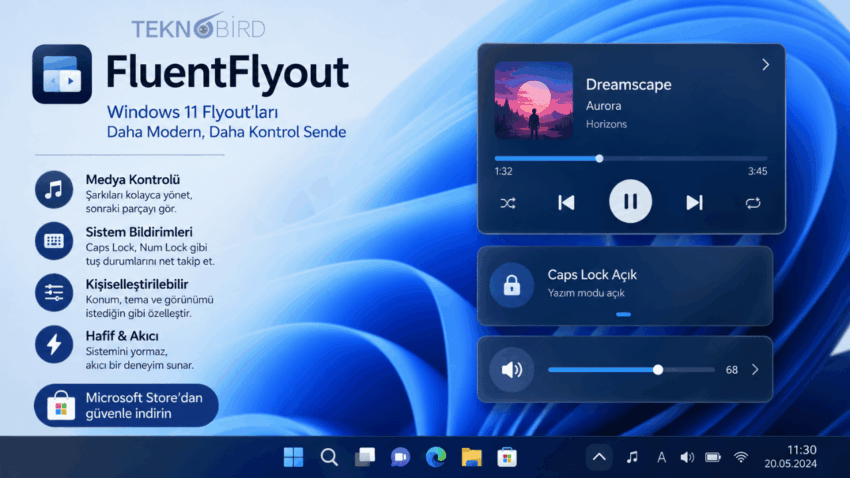Open the Chat app on taskbar

(400, 457)
